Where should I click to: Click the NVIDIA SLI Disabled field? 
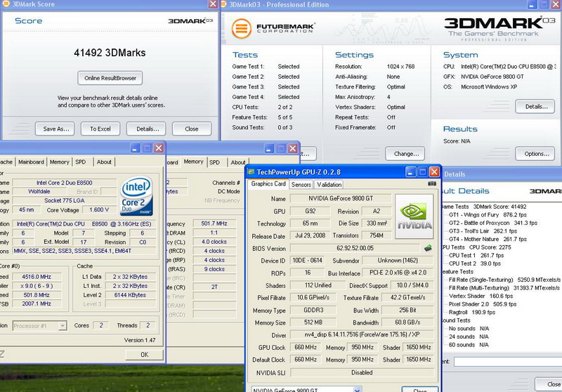pyautogui.click(x=362, y=372)
